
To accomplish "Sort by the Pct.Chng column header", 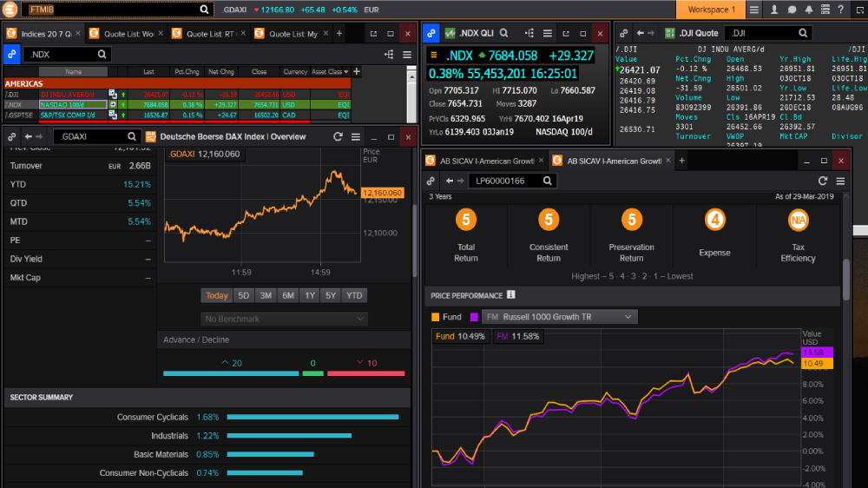I will coord(187,71).
